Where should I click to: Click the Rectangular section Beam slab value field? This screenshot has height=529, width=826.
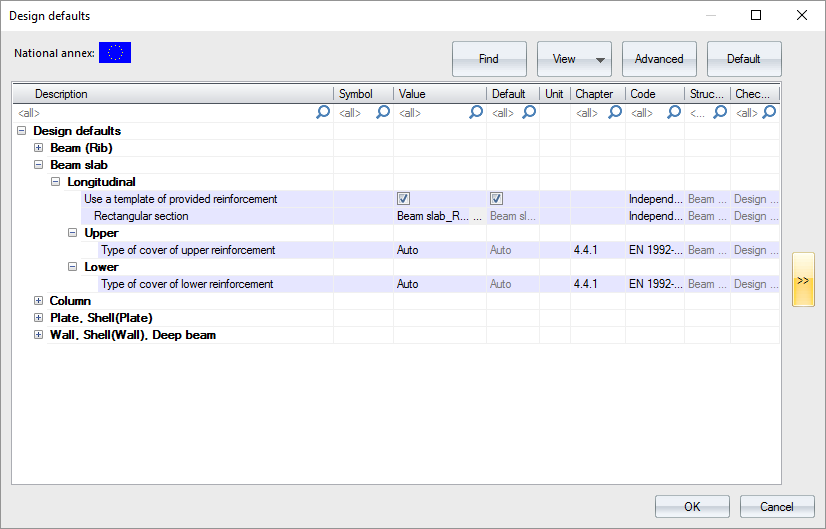click(432, 216)
